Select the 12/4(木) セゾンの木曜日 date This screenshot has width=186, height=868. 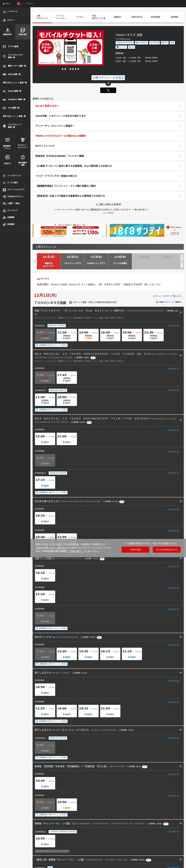point(120,261)
